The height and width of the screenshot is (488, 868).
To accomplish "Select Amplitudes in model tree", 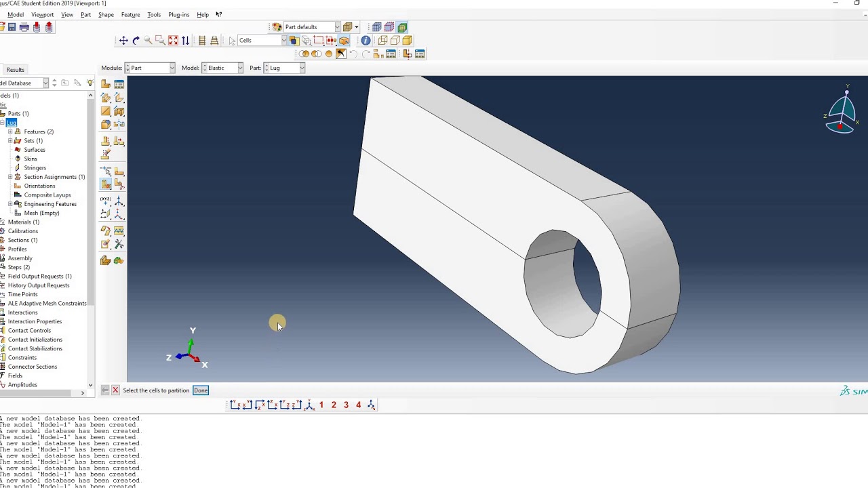I will click(x=22, y=385).
